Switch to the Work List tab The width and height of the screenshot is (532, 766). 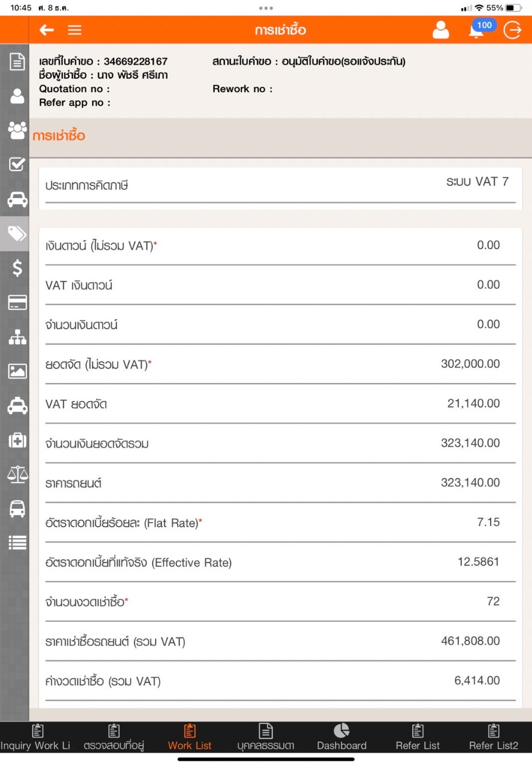pos(190,737)
